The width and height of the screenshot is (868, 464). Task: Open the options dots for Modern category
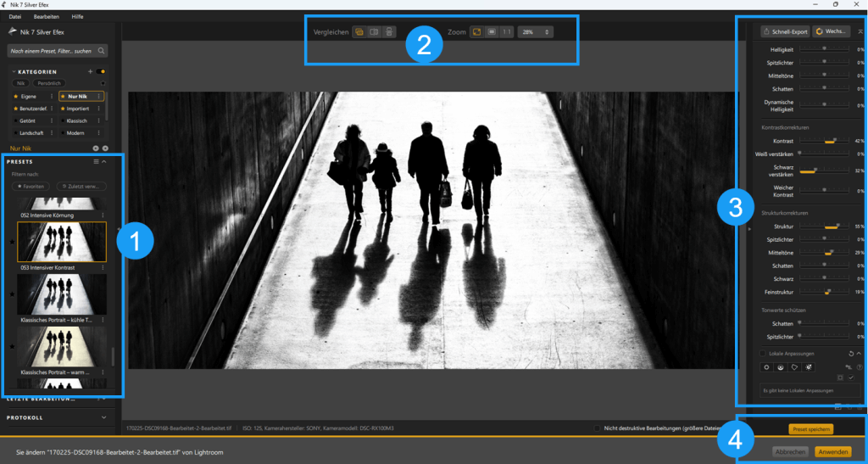pos(98,133)
